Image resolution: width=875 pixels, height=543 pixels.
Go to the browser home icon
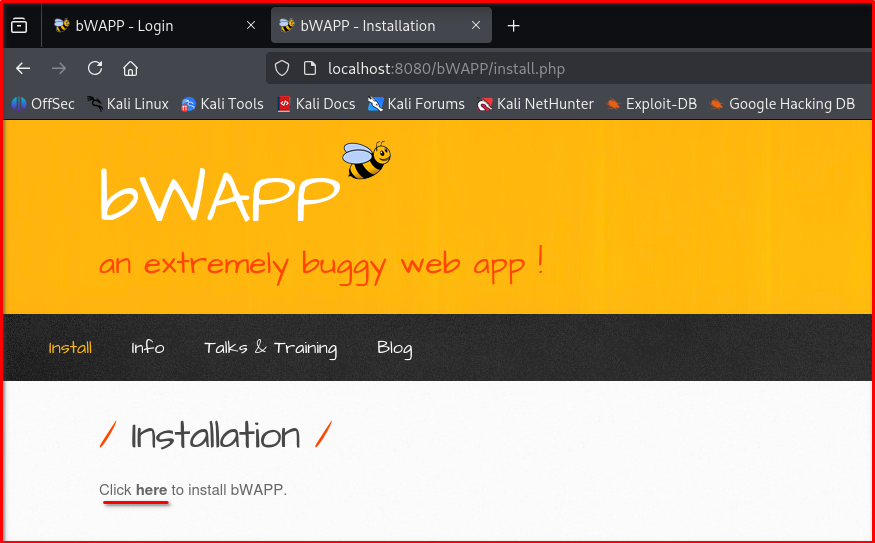click(130, 69)
